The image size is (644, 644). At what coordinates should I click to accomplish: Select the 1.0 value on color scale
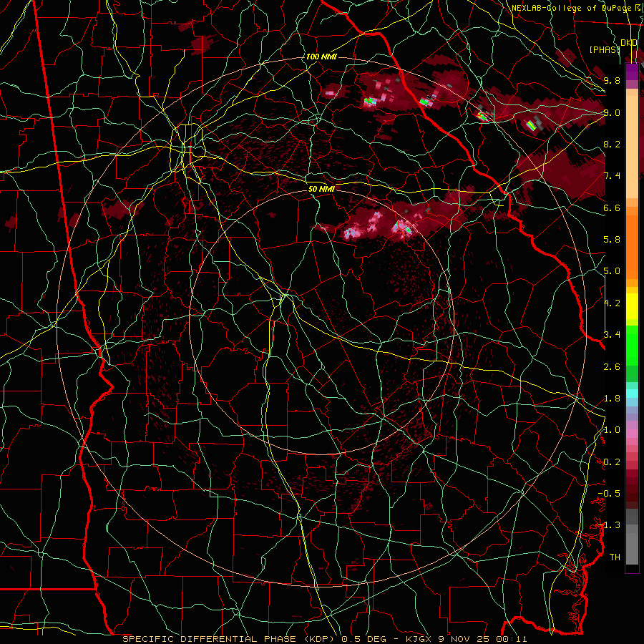612,430
